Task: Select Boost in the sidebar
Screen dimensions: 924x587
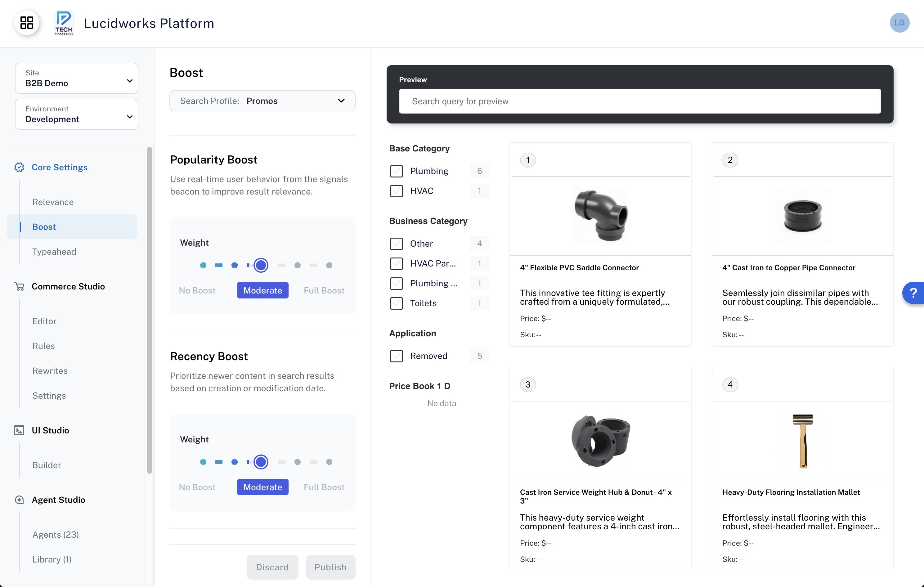Action: [x=72, y=227]
